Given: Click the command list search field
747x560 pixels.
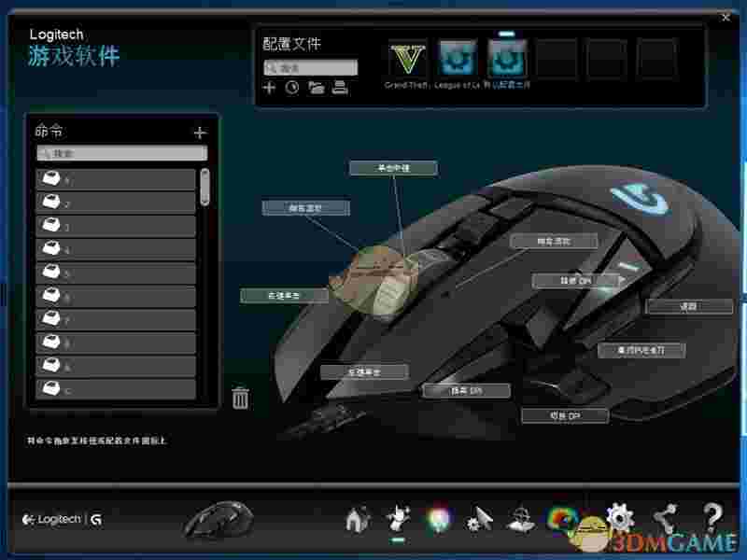Looking at the screenshot, I should [x=122, y=153].
